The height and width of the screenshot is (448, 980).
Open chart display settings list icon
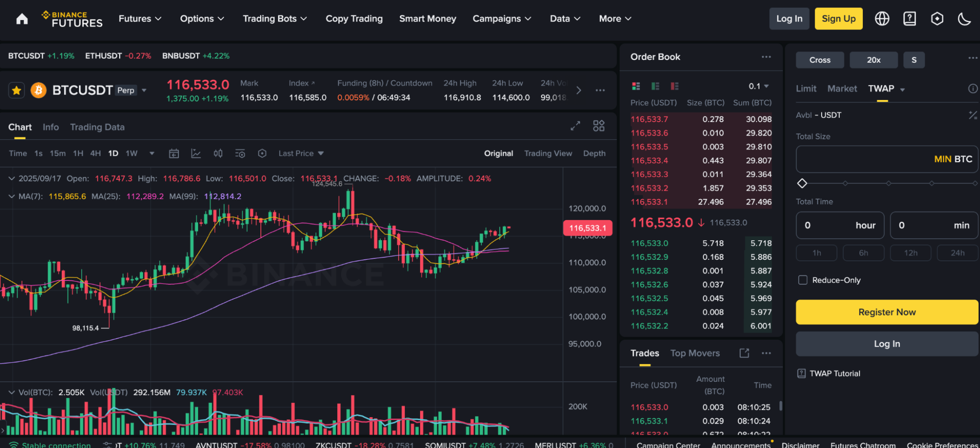240,153
